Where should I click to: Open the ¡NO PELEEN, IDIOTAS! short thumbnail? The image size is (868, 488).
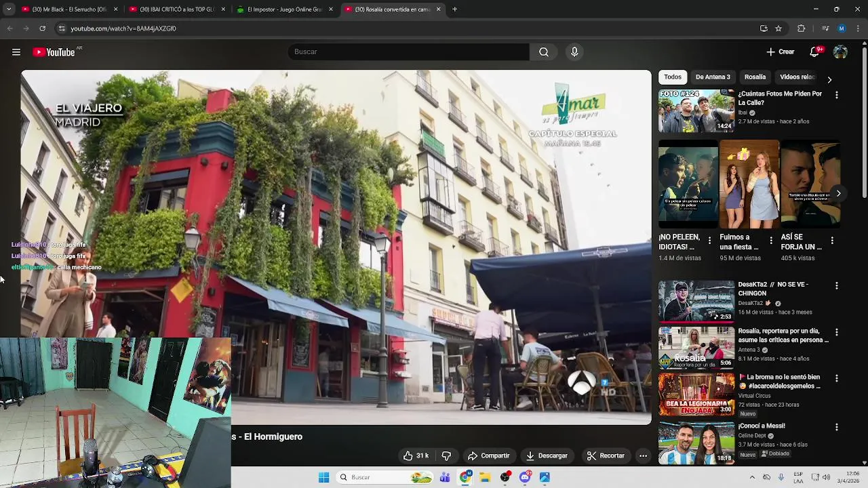[688, 184]
